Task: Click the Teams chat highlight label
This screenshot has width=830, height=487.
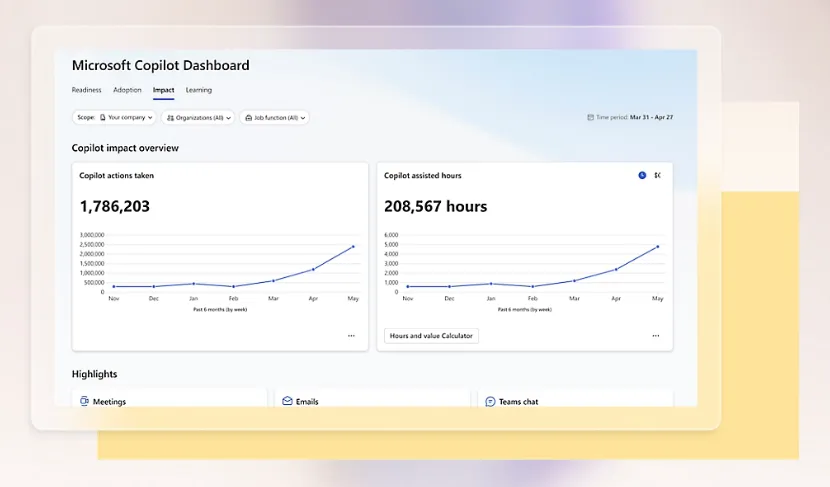Action: click(x=518, y=402)
